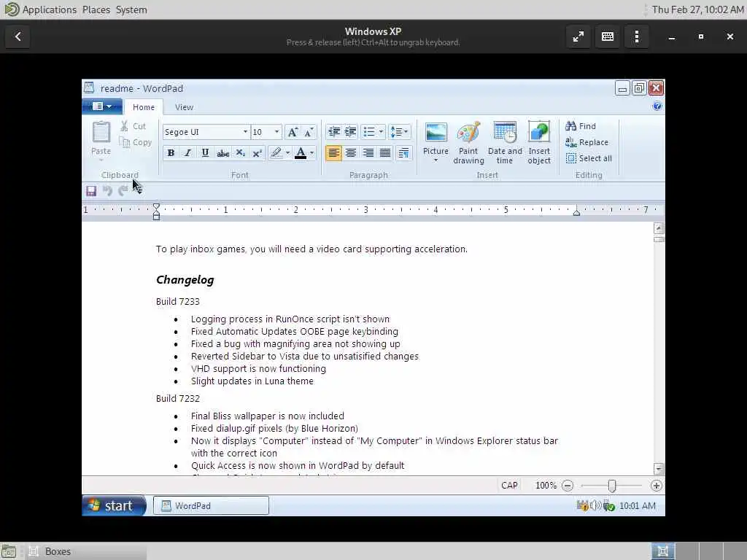Copy selection to clipboard
This screenshot has height=560, width=747.
click(x=135, y=142)
